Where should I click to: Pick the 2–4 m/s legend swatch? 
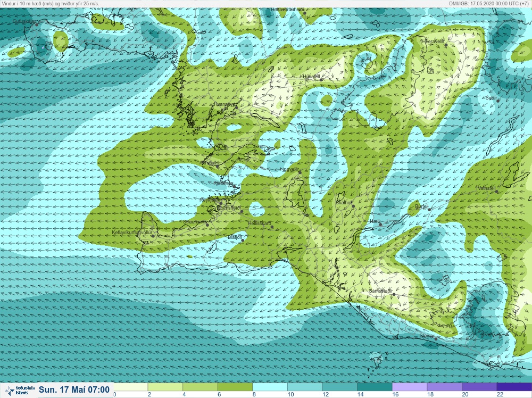[x=165, y=387]
